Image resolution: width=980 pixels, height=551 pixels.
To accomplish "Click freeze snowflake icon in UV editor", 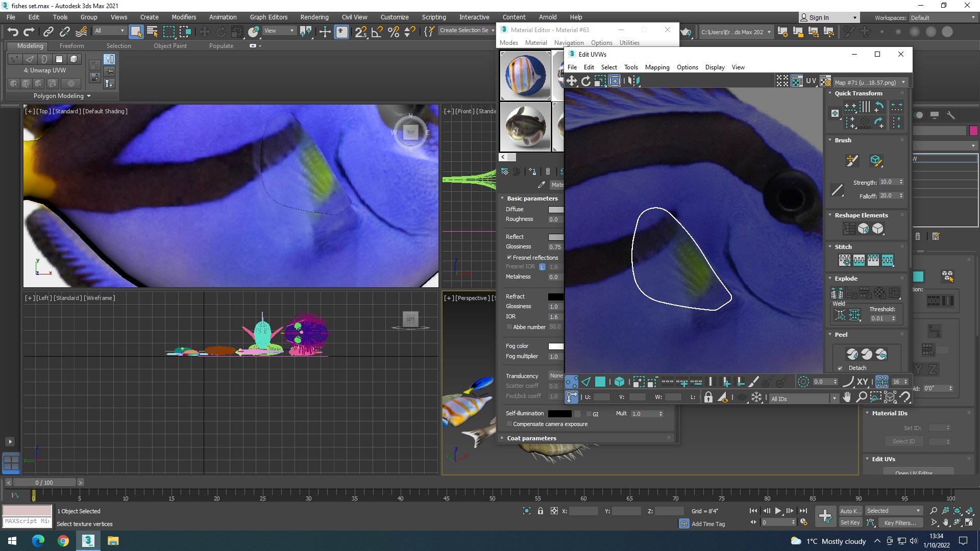I will coord(756,397).
